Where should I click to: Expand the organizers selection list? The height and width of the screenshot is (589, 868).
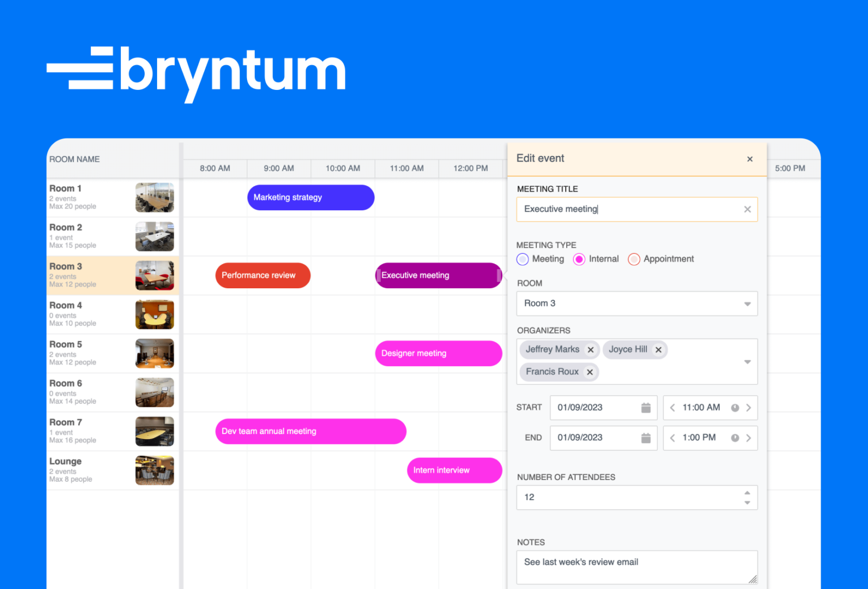tap(748, 361)
